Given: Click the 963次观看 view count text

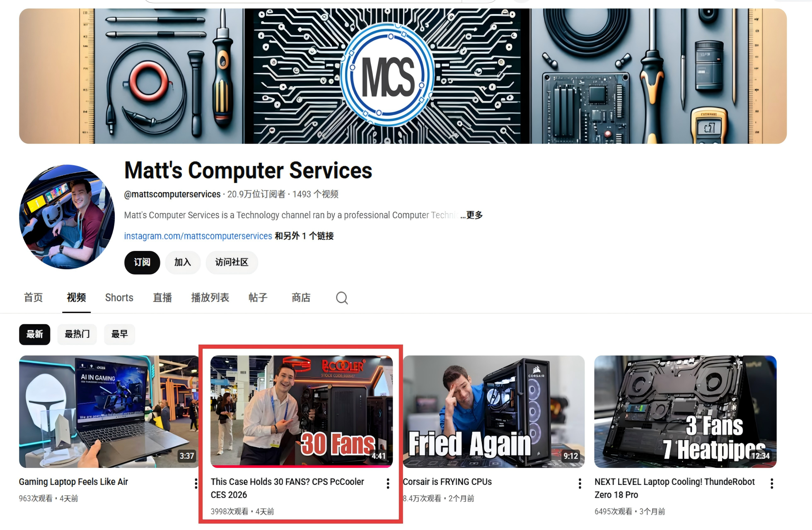Looking at the screenshot, I should tap(36, 499).
